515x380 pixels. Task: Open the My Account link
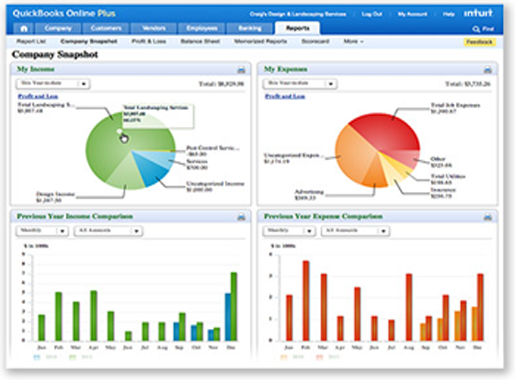pos(412,14)
